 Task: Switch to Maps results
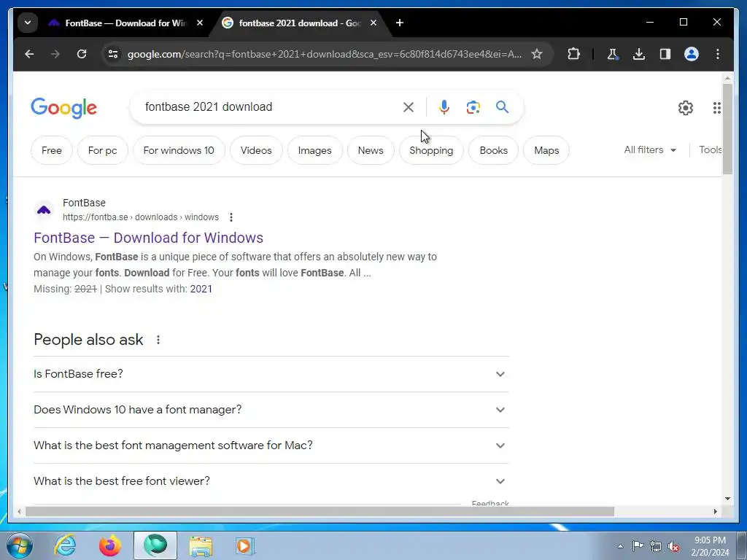point(546,150)
